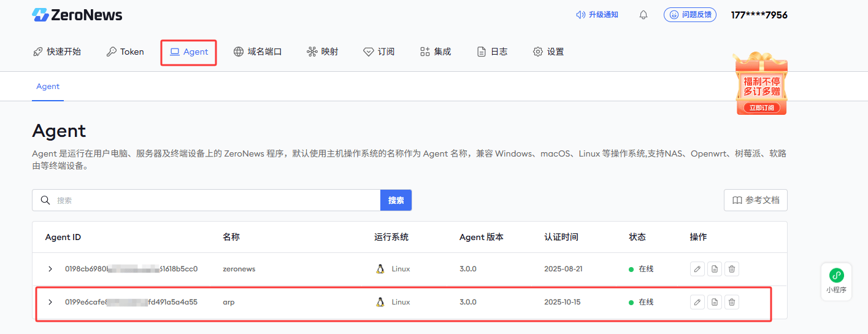Image resolution: width=868 pixels, height=334 pixels.
Task: Open 集成 menu item
Action: [436, 52]
